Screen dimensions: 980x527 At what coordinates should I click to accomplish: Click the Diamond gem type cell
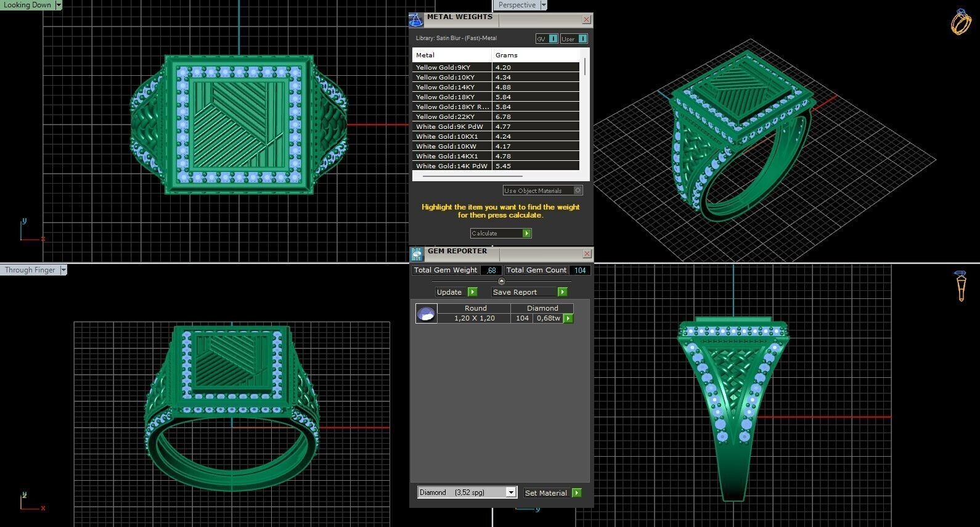click(542, 308)
